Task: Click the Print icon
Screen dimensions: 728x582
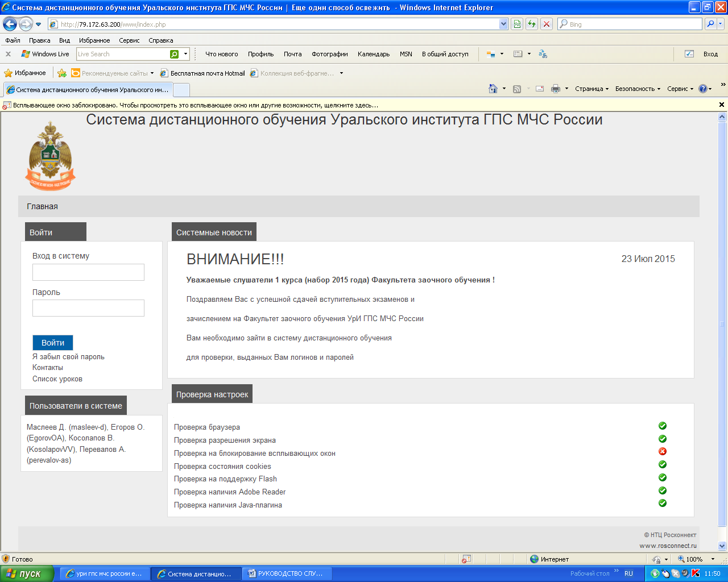Action: point(556,89)
